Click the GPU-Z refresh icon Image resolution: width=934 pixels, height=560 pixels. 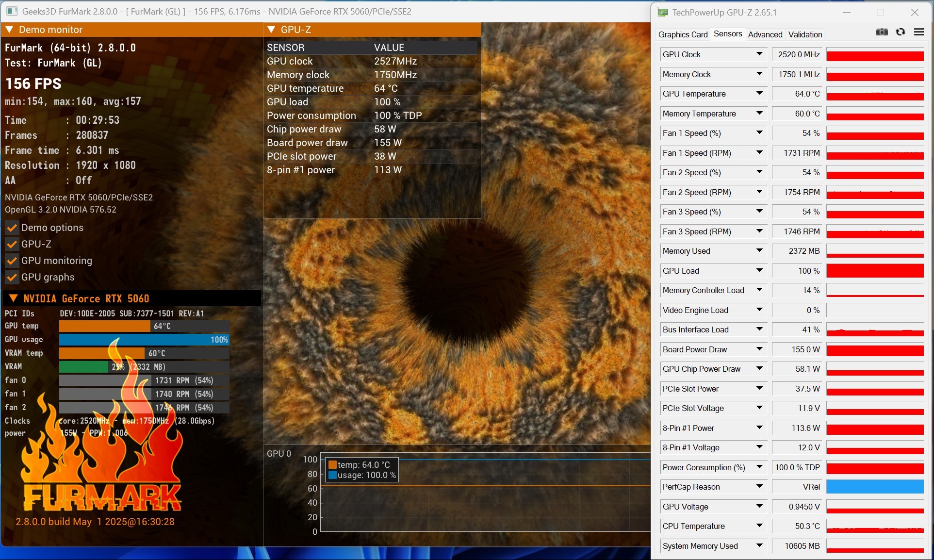[x=901, y=32]
